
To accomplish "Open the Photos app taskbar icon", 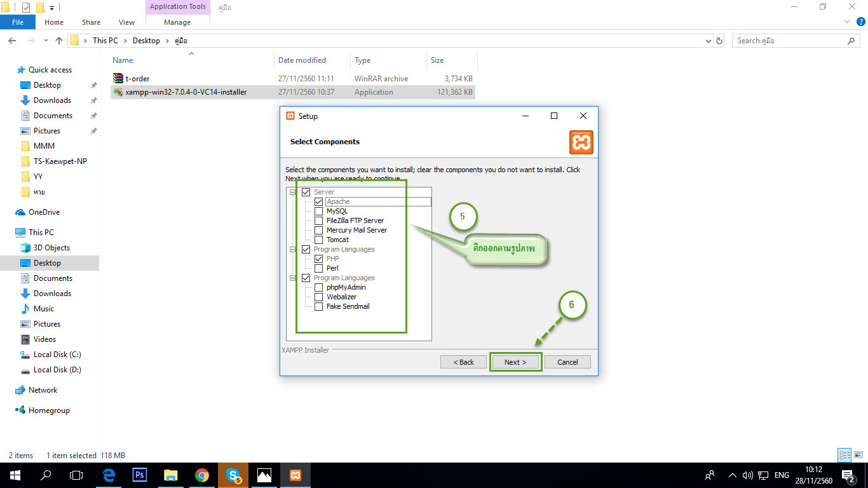I will coord(264,475).
